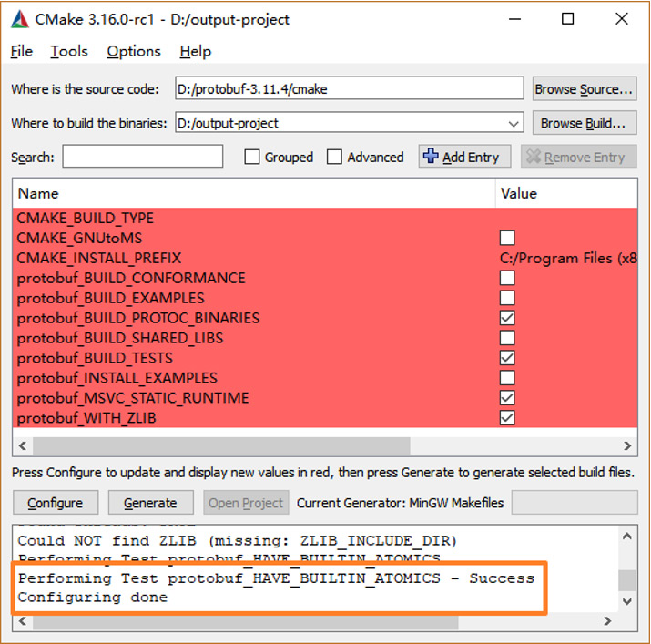Click the grayed Remove Entry X icon
The height and width of the screenshot is (644, 651).
click(x=534, y=157)
